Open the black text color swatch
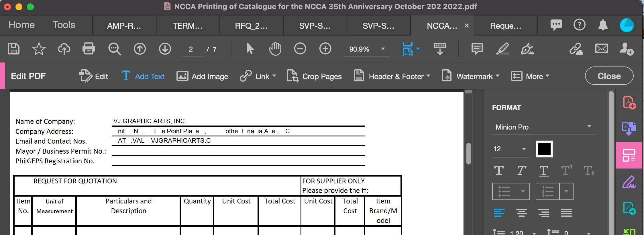The width and height of the screenshot is (644, 235). (544, 149)
